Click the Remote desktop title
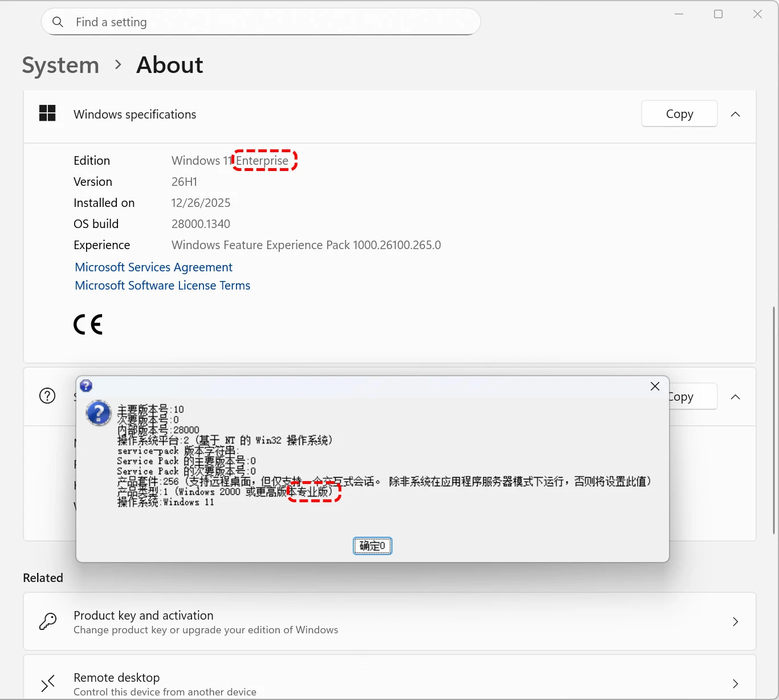Viewport: 779px width, 700px height. 117,678
